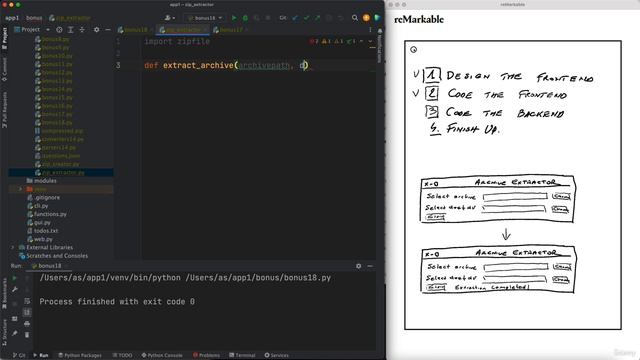Open Search Everywhere magnifier icon

355,18
